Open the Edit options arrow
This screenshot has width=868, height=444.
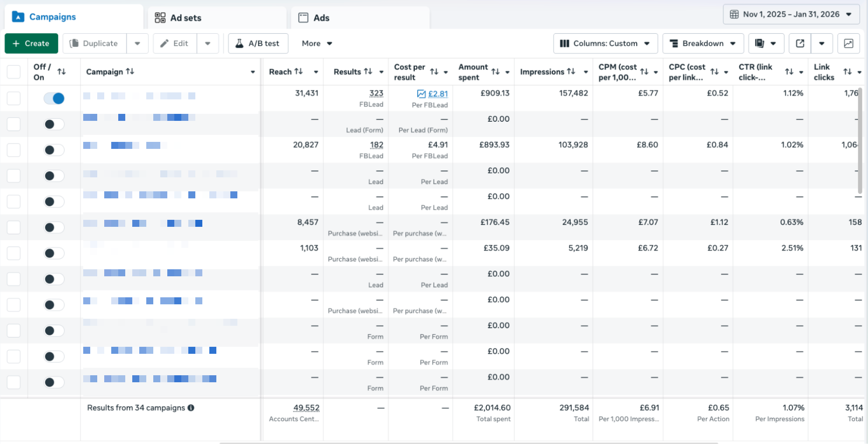tap(208, 43)
